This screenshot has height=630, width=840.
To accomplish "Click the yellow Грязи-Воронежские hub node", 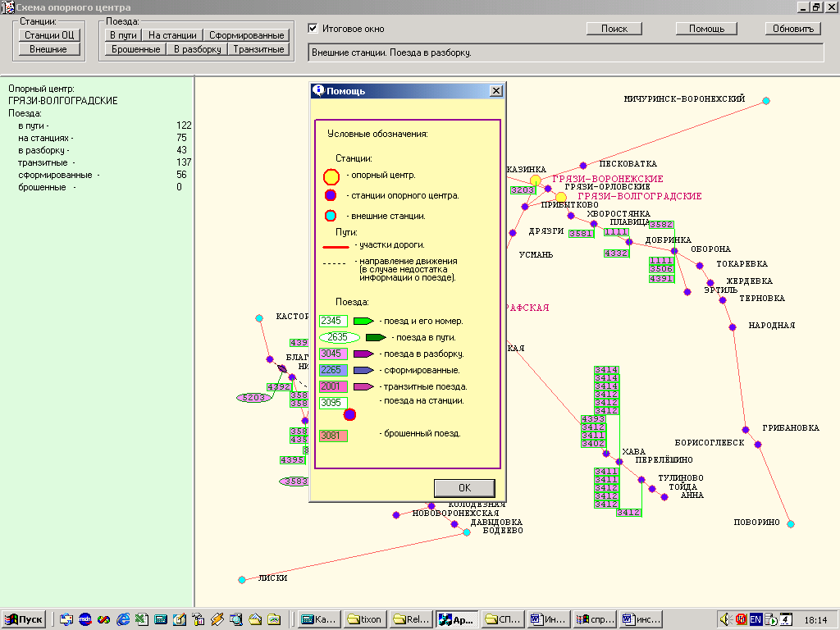I will pos(535,180).
